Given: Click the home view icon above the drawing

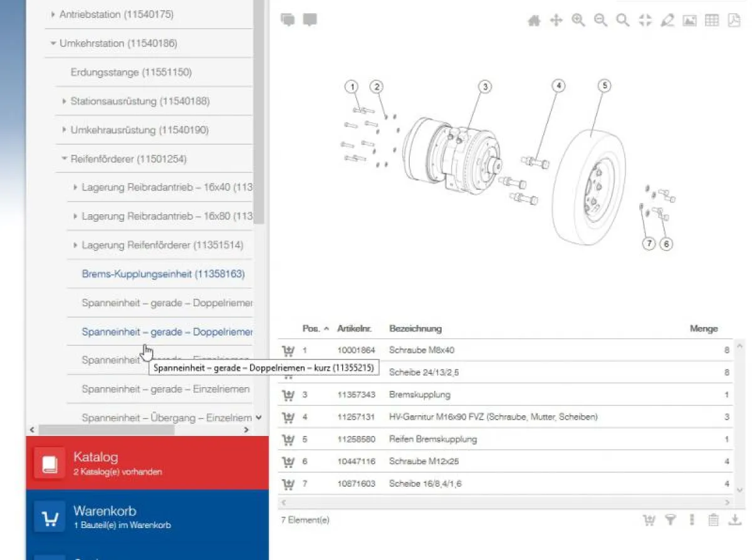Looking at the screenshot, I should 534,21.
